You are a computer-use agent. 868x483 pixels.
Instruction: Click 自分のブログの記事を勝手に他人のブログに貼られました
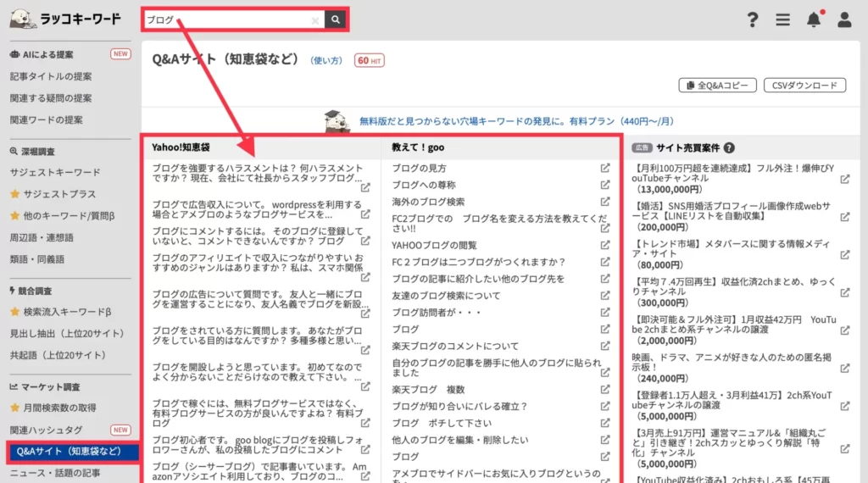click(497, 368)
